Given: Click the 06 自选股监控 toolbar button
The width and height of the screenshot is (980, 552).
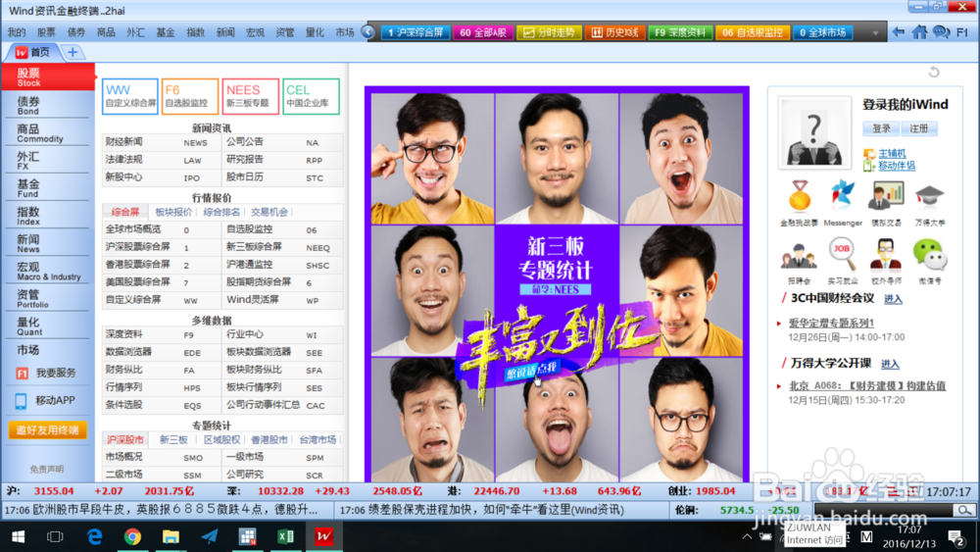Looking at the screenshot, I should [x=753, y=32].
